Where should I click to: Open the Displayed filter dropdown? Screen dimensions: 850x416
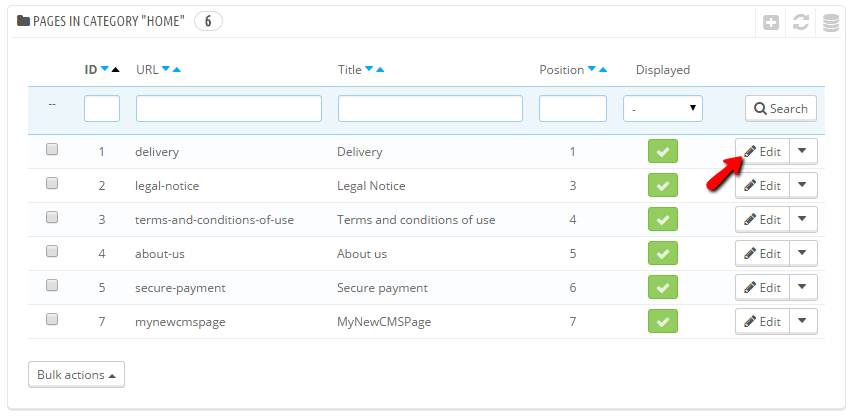tap(662, 108)
